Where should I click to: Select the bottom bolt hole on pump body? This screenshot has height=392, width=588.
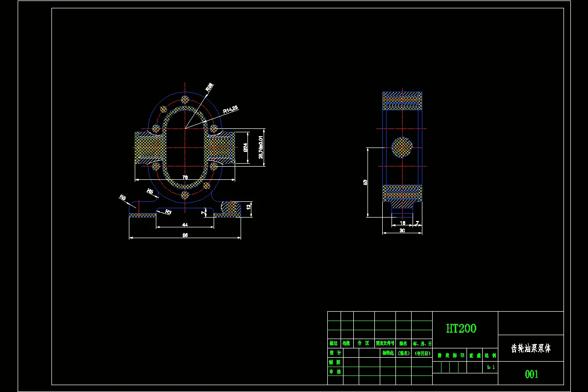(185, 195)
